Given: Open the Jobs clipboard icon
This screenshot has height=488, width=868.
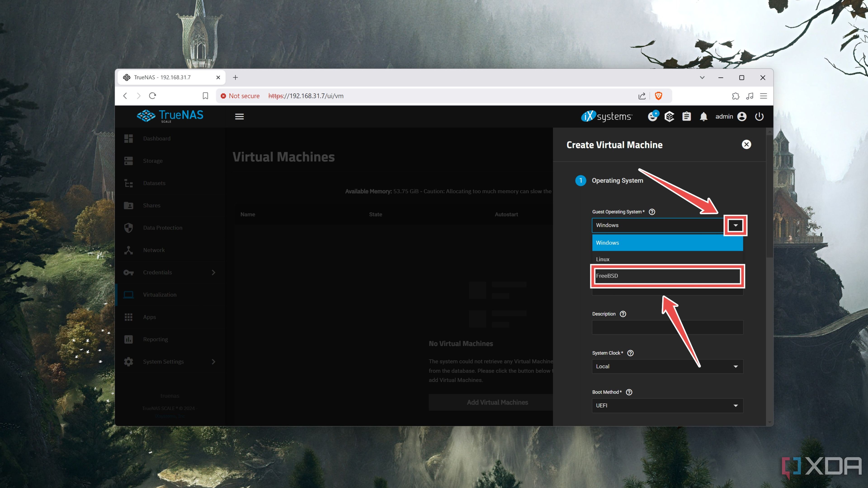Looking at the screenshot, I should pyautogui.click(x=686, y=117).
